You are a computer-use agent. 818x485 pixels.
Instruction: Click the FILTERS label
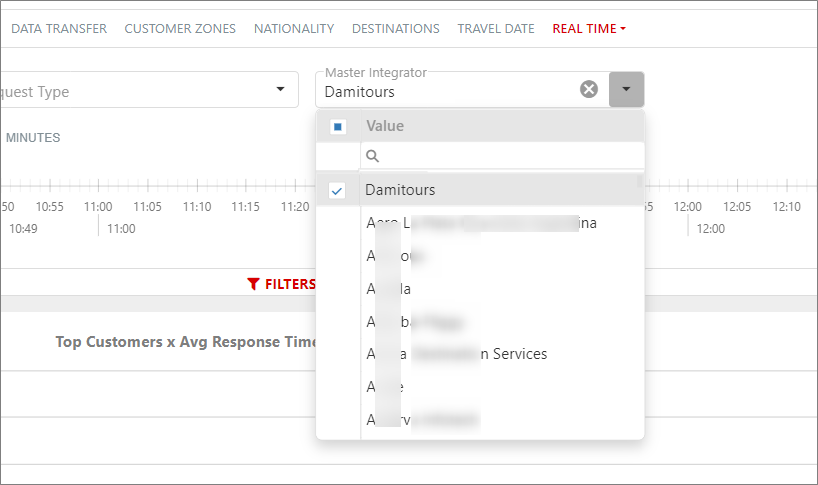290,284
